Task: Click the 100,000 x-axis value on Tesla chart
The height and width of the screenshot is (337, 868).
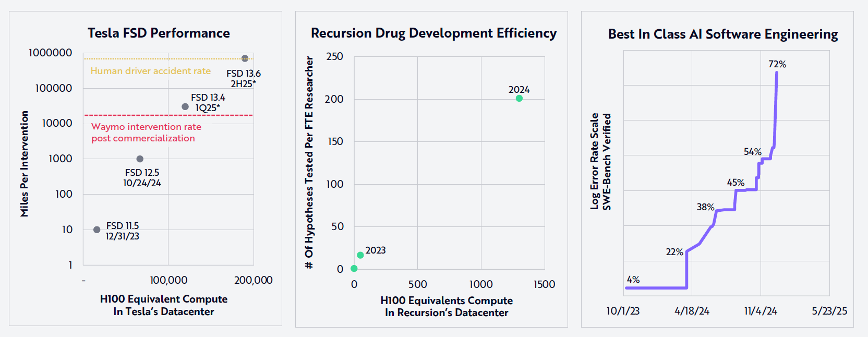Action: 168,280
